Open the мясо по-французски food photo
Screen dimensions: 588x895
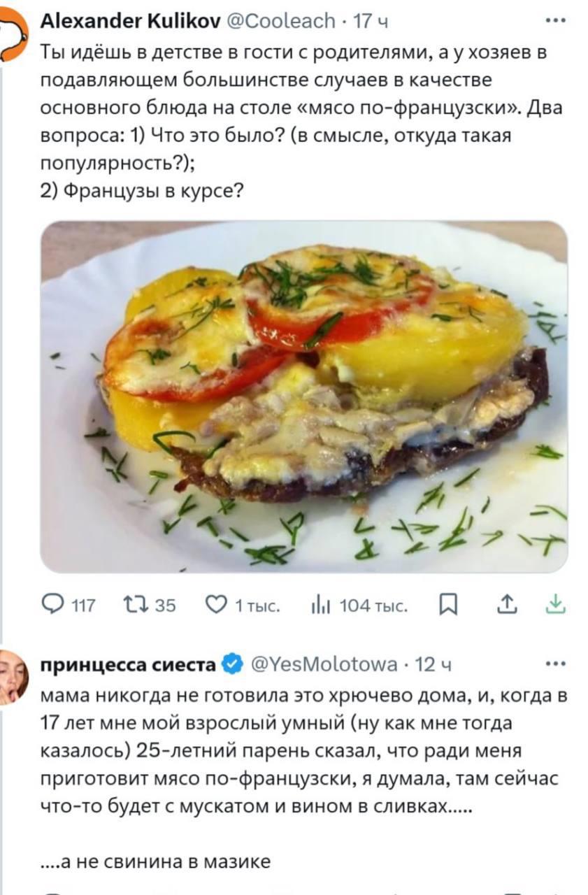tap(303, 396)
